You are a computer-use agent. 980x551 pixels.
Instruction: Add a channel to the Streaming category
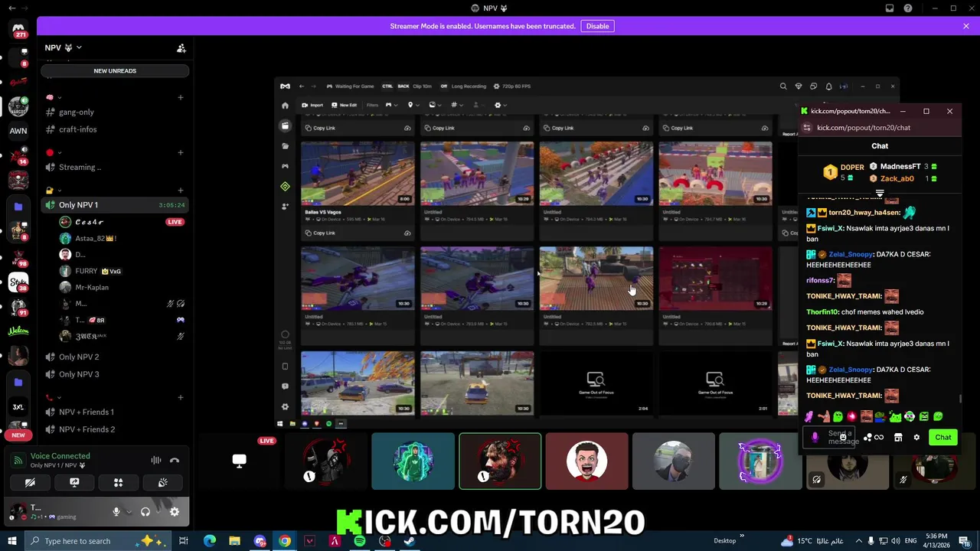click(x=181, y=152)
